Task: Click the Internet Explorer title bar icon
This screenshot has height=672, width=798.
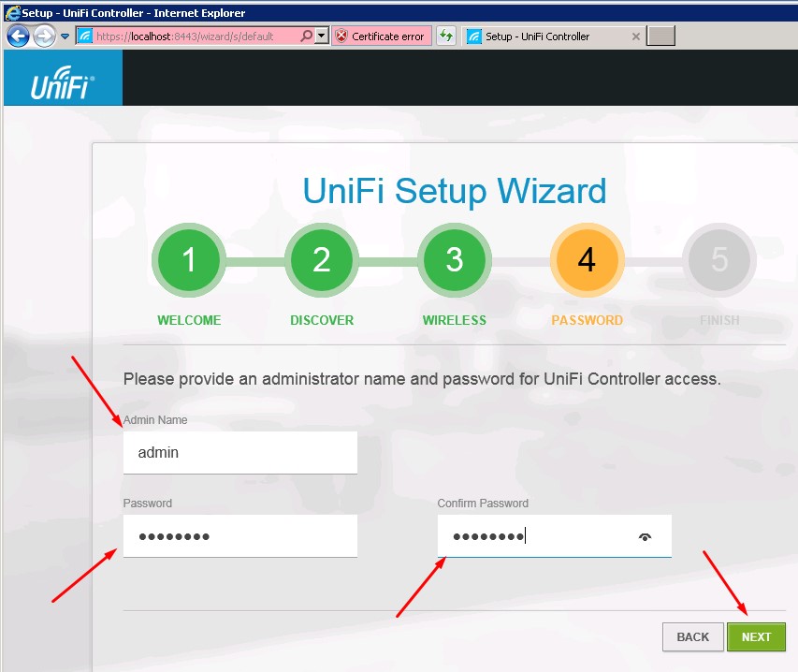Action: pos(12,12)
